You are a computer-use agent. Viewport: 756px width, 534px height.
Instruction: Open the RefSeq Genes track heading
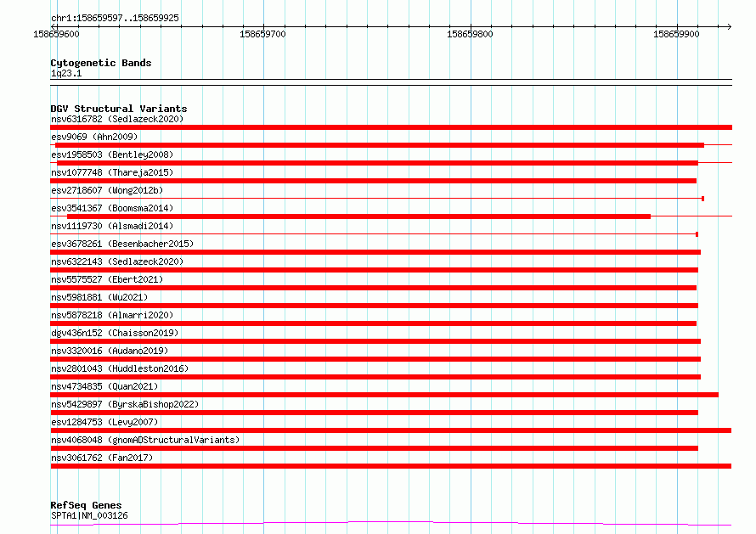pyautogui.click(x=86, y=505)
